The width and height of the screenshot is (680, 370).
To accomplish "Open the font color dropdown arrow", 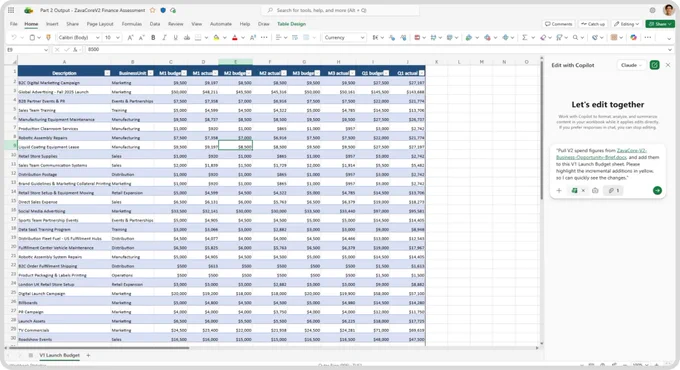I will coord(243,38).
